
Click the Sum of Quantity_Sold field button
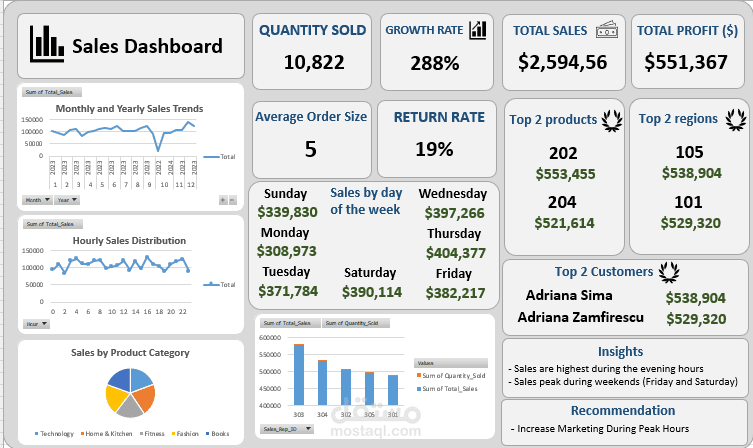(355, 323)
